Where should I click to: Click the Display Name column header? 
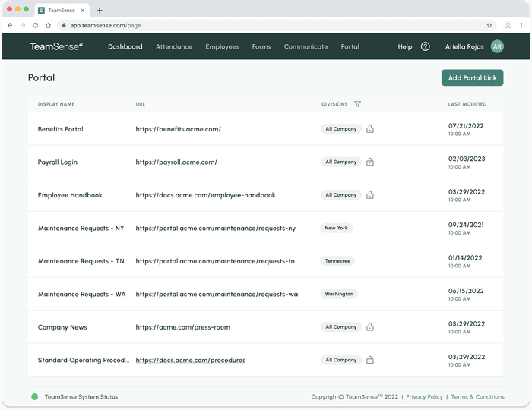[56, 104]
